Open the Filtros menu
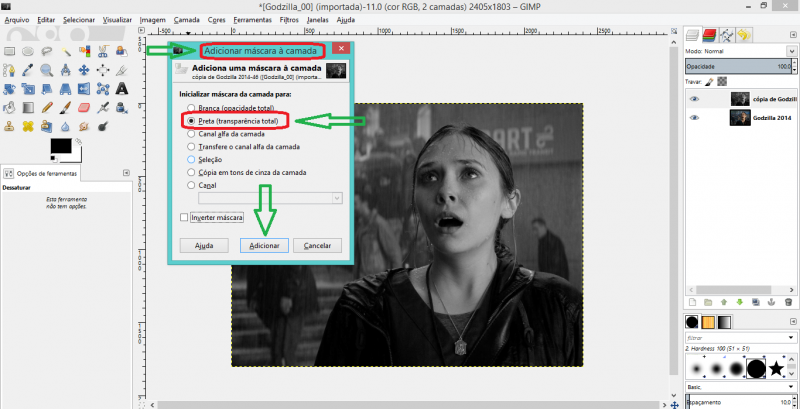The height and width of the screenshot is (409, 800). [x=289, y=19]
